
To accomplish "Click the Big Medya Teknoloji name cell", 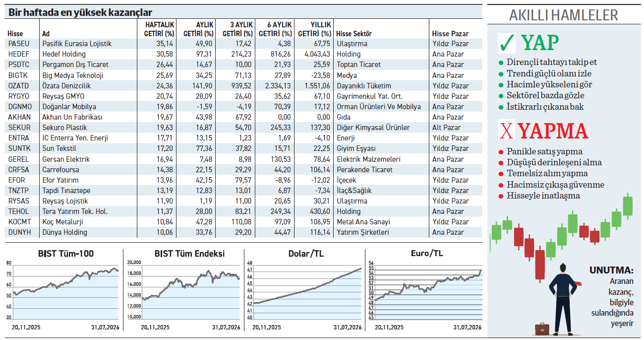I will pyautogui.click(x=73, y=75).
